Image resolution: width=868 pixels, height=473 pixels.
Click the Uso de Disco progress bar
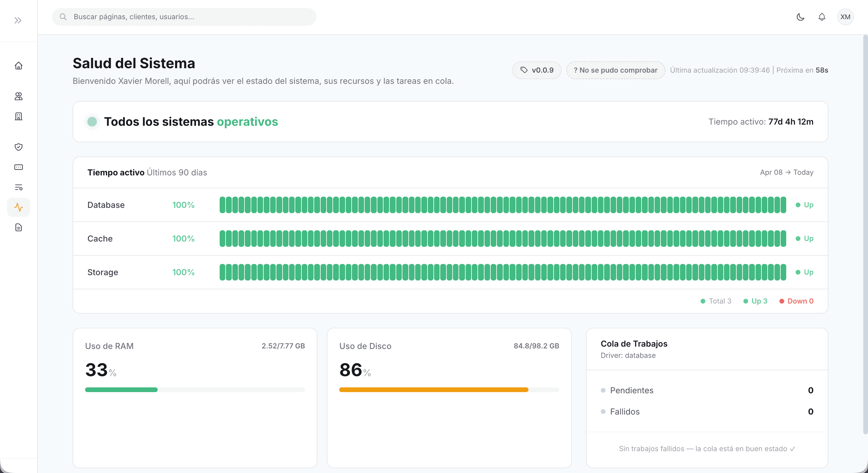point(449,390)
